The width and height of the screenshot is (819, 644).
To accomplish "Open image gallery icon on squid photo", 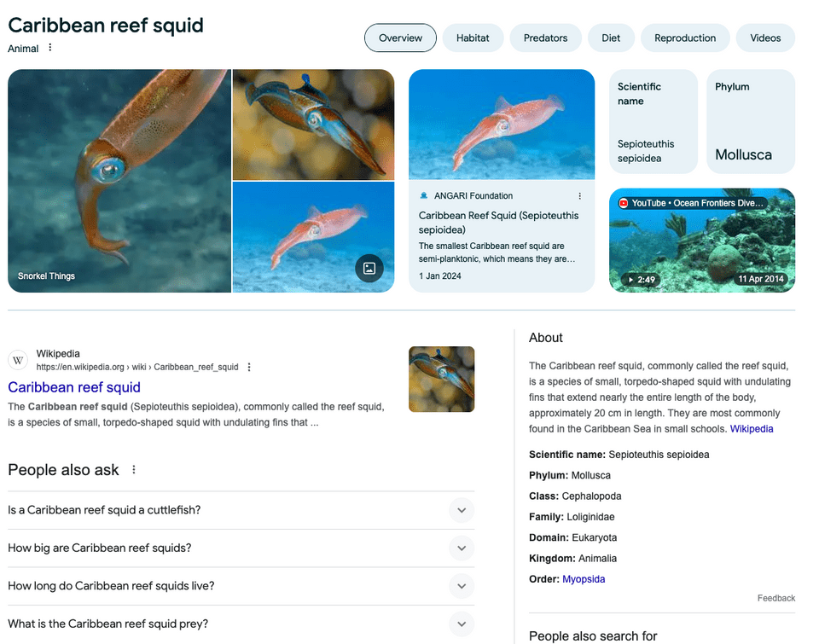I will 369,268.
